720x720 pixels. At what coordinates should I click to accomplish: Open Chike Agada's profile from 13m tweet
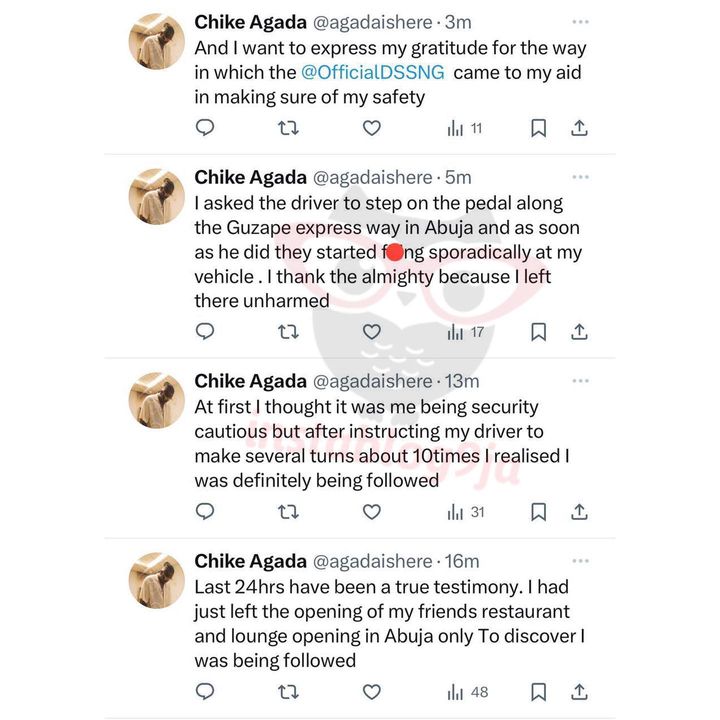click(249, 381)
